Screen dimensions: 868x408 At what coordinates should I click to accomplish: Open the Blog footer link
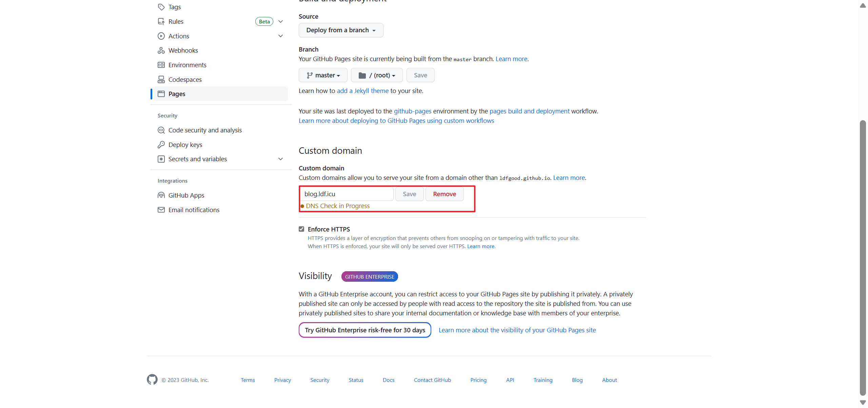coord(577,380)
